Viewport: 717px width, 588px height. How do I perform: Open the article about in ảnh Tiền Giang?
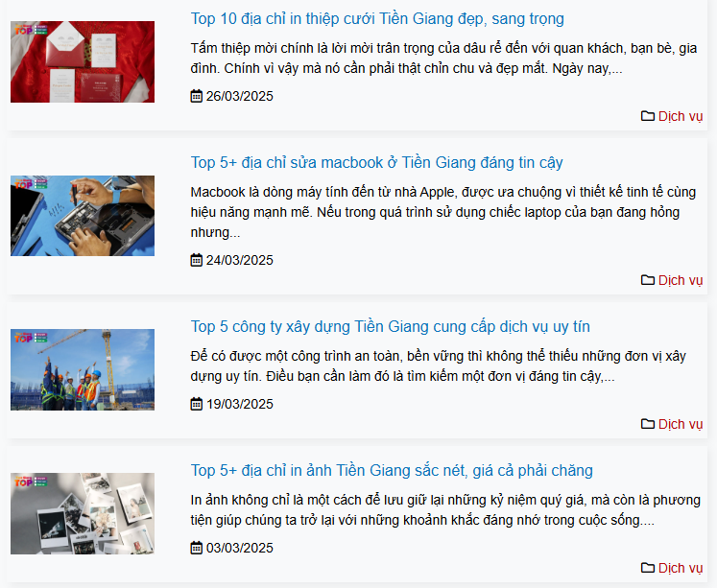point(392,471)
